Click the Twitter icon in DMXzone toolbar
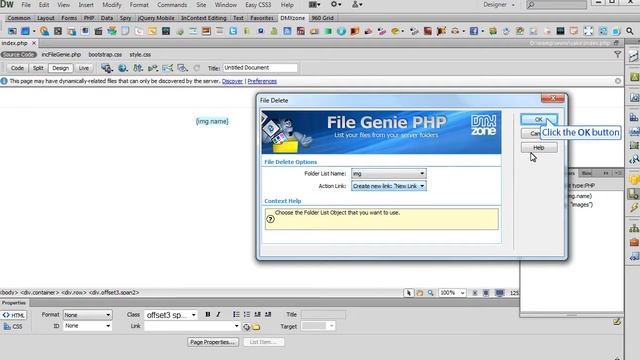The height and width of the screenshot is (360, 640). [x=233, y=31]
